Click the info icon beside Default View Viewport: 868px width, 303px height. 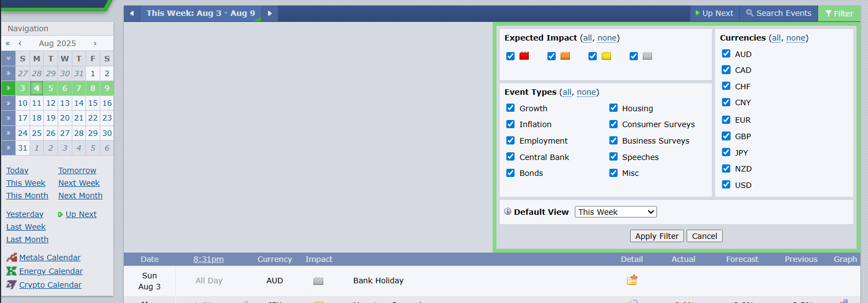pos(507,211)
